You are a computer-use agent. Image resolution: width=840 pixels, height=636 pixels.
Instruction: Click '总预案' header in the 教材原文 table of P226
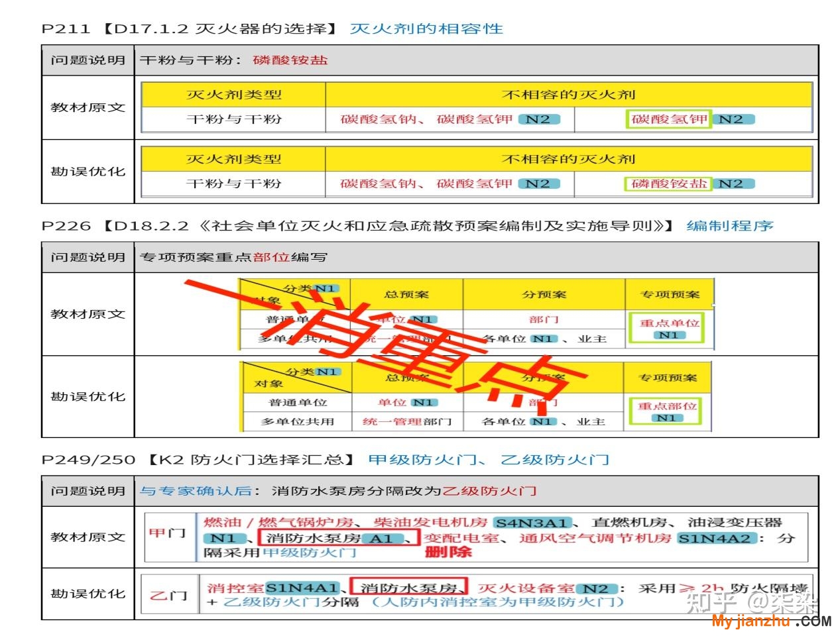tap(406, 295)
